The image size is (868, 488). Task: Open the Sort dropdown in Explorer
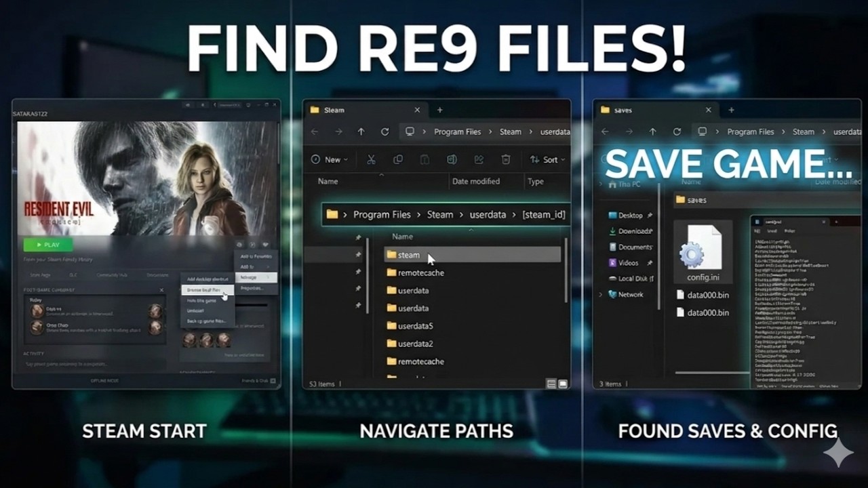549,160
